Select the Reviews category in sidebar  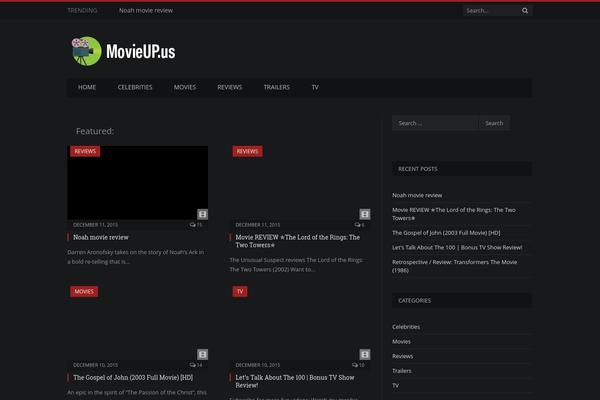click(402, 356)
